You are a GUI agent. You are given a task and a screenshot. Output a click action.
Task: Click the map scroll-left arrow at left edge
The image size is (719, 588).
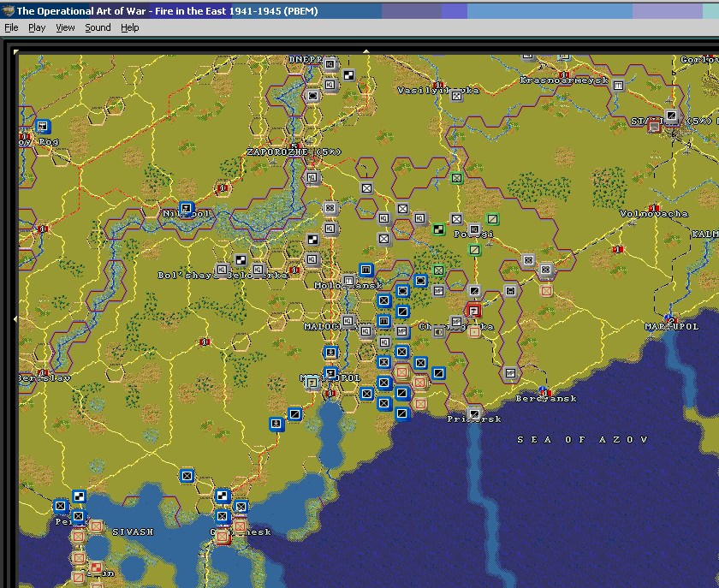[x=15, y=318]
